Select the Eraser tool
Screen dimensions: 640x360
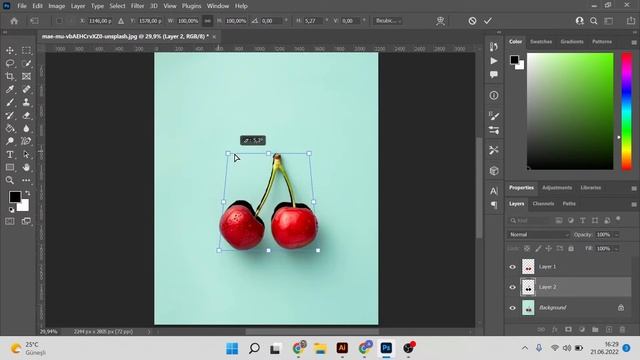point(26,116)
